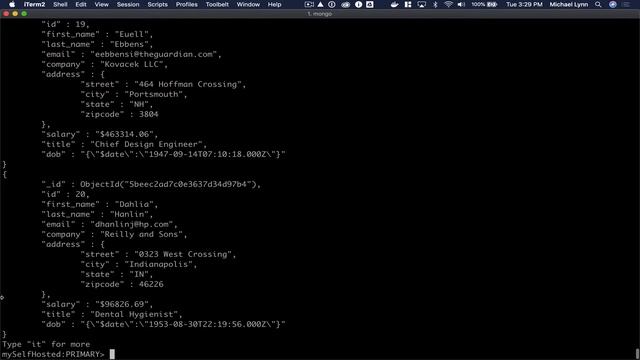640x360 pixels.
Task: Minimize the window with the yellow button
Action: coord(15,13)
